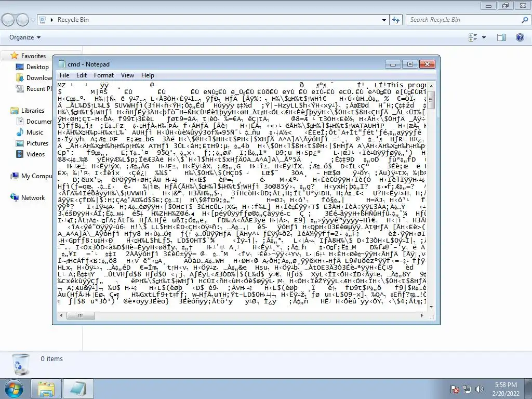Viewport: 532px width, 399px height.
Task: Click the Recycle Bin icon in details pane
Action: point(20,364)
